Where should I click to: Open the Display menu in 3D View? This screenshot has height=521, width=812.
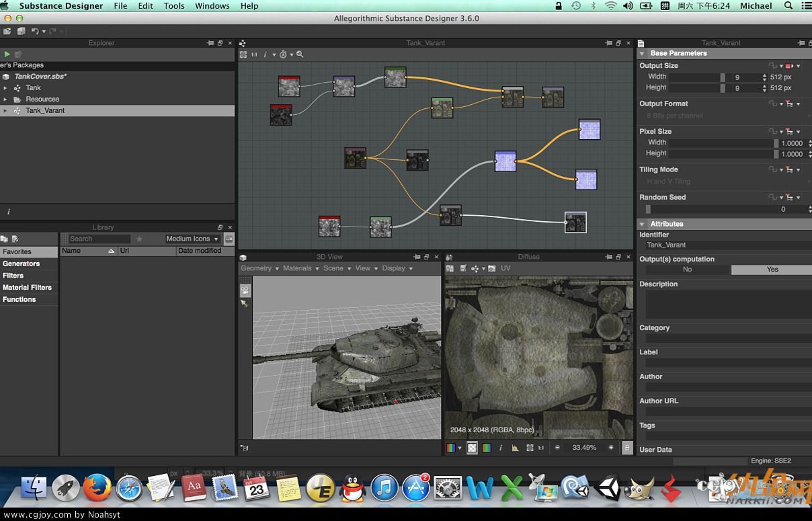tap(397, 268)
